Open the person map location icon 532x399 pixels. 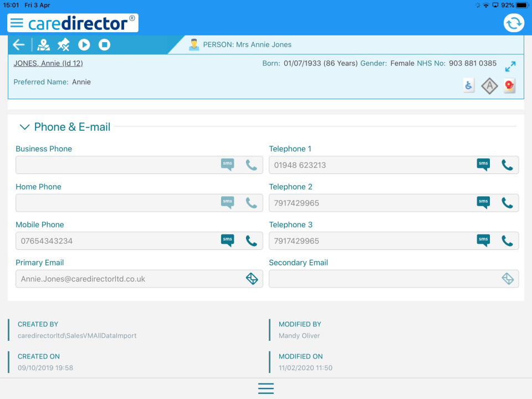click(x=43, y=45)
